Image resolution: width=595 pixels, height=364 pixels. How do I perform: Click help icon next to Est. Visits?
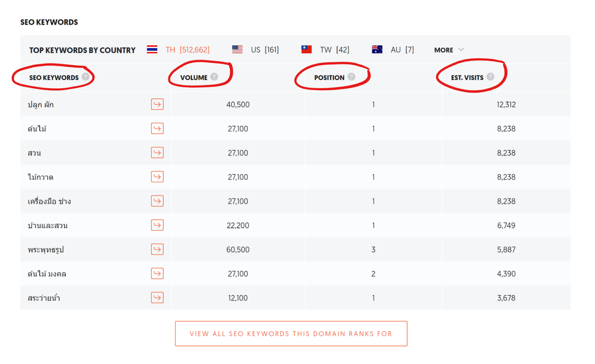491,77
